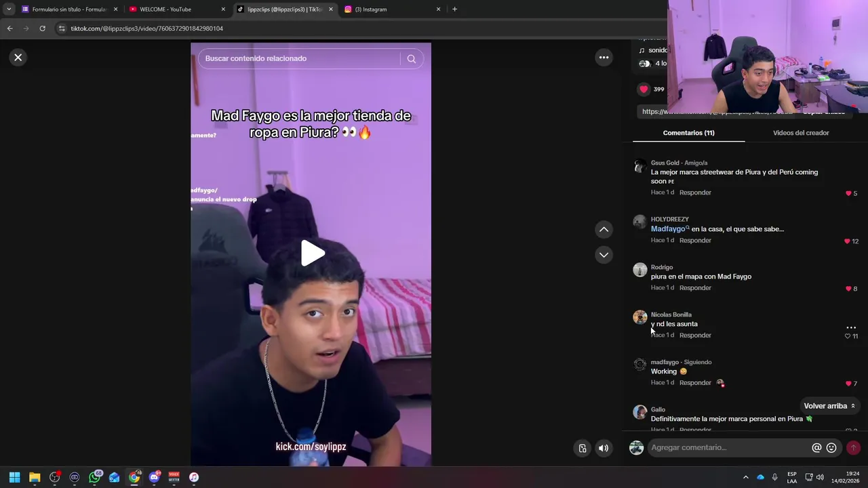Reply to HOLYDREEZY's comment
The width and height of the screenshot is (868, 488).
coord(695,241)
